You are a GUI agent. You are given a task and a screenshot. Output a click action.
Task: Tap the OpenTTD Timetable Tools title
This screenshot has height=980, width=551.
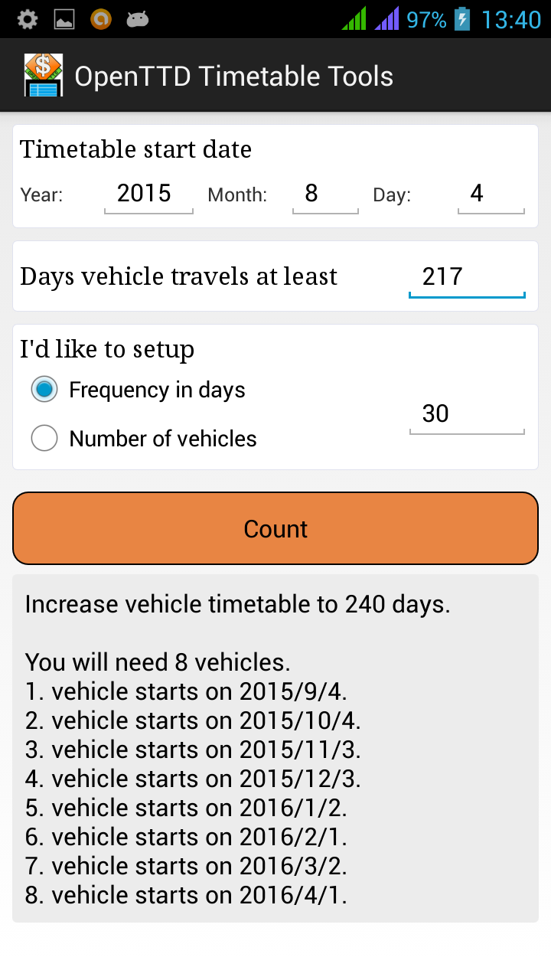point(233,77)
